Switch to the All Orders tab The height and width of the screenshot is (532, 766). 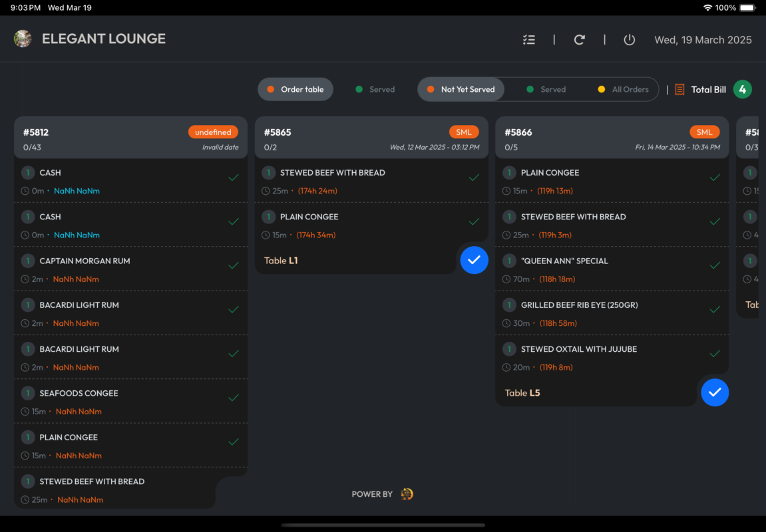[x=623, y=89]
